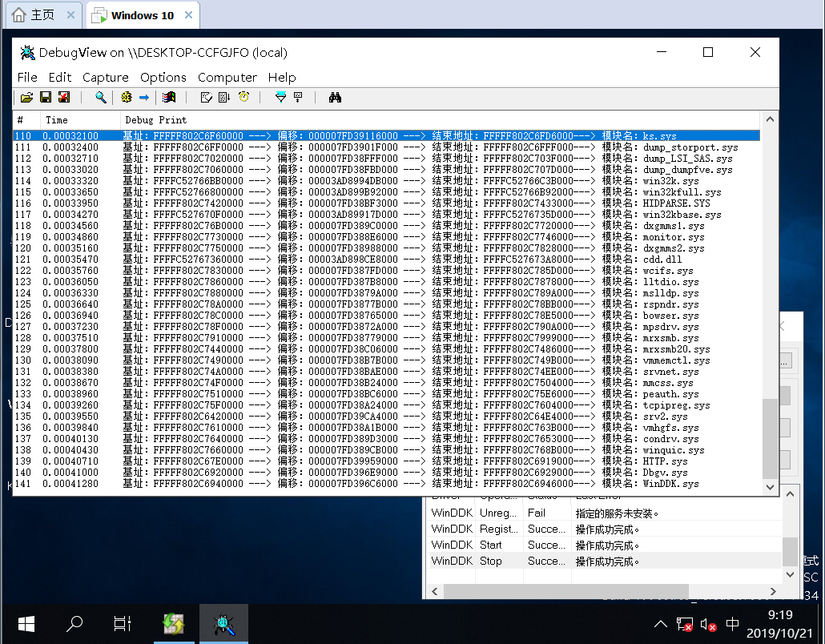Toggle the Auto Scroll icon
This screenshot has height=644, width=825.
224,98
